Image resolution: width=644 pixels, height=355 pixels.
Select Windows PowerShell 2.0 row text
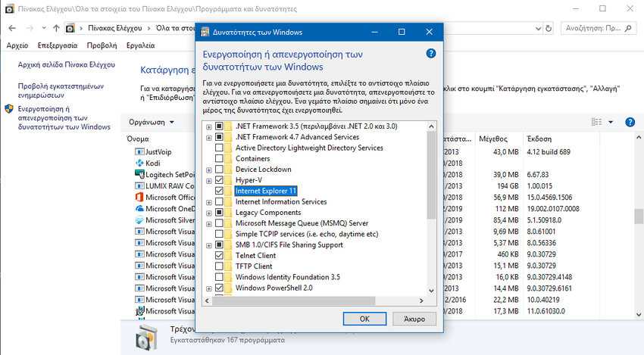[274, 288]
